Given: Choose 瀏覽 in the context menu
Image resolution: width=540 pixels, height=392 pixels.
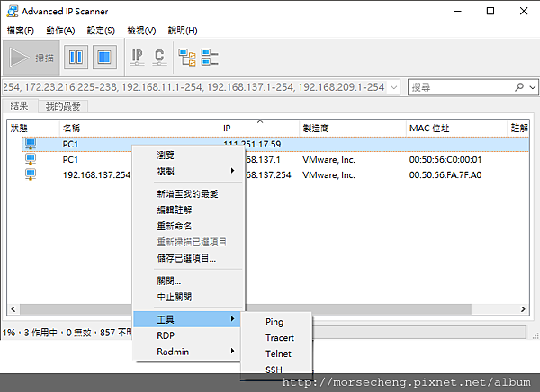Looking at the screenshot, I should pyautogui.click(x=188, y=156).
